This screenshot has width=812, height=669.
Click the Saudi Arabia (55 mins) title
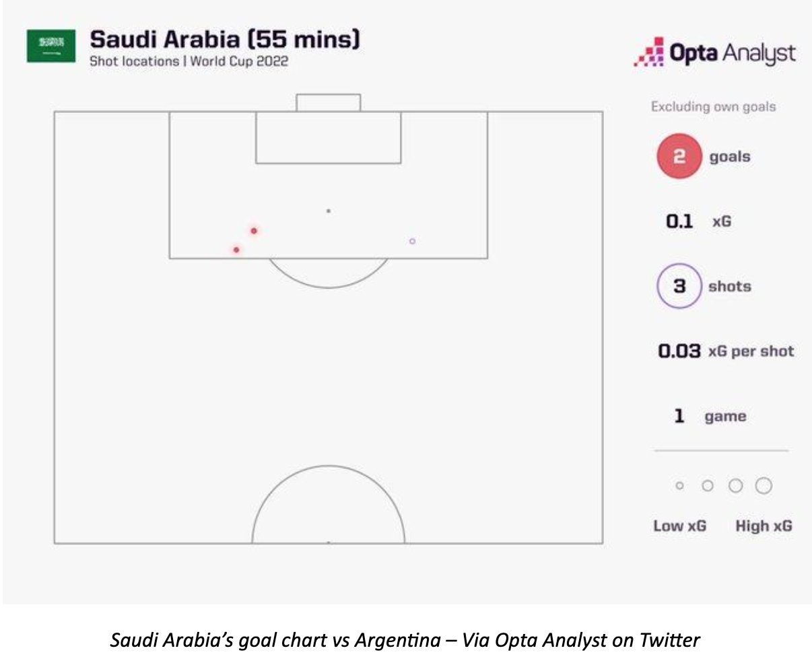click(x=225, y=38)
